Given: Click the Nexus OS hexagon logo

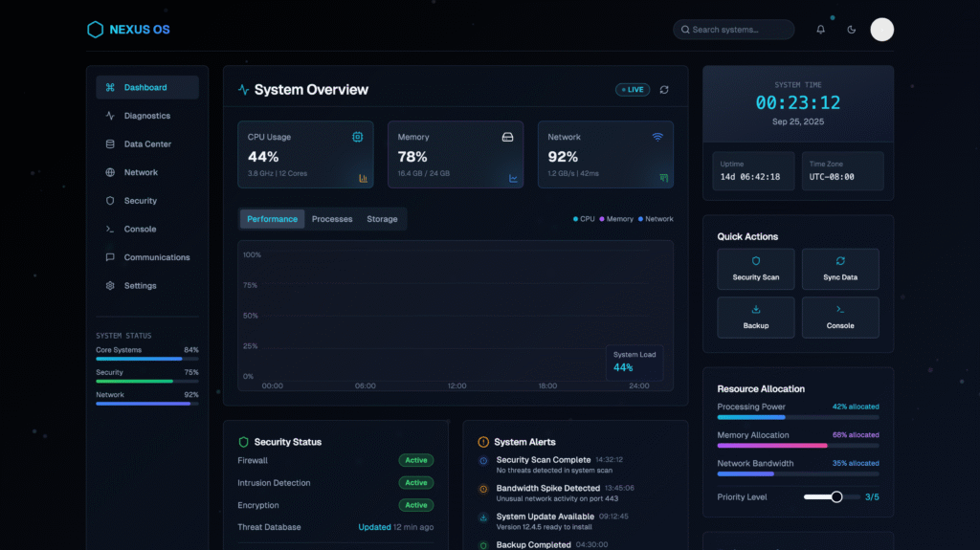Looking at the screenshot, I should (95, 30).
